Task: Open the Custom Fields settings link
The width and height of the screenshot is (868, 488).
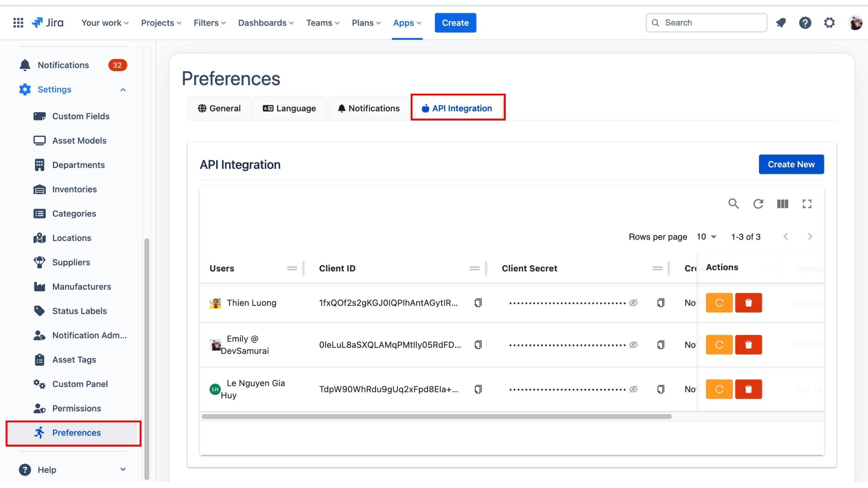Action: (81, 116)
